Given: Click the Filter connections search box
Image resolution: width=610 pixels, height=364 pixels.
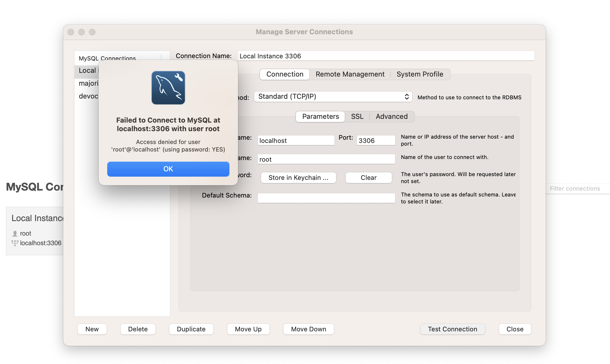Looking at the screenshot, I should pyautogui.click(x=576, y=188).
